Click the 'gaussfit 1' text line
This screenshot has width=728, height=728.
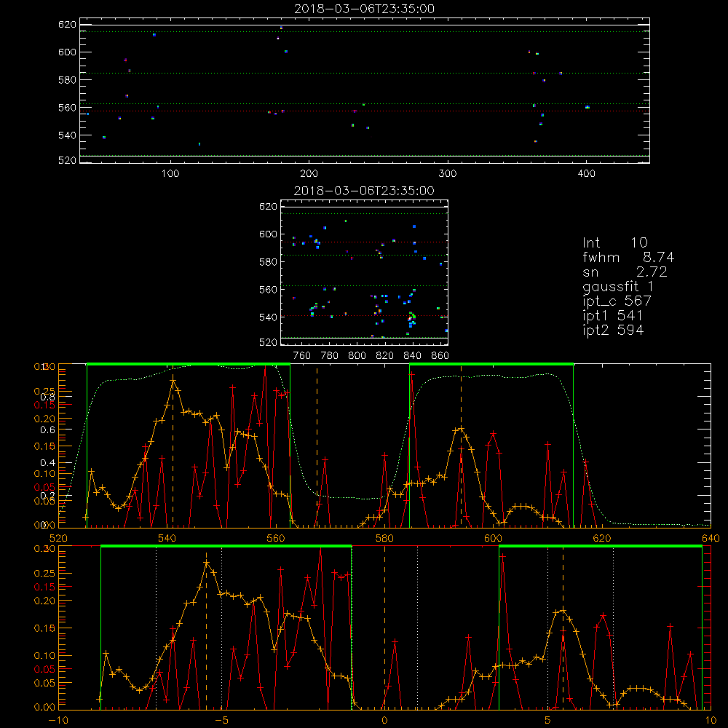coord(618,286)
